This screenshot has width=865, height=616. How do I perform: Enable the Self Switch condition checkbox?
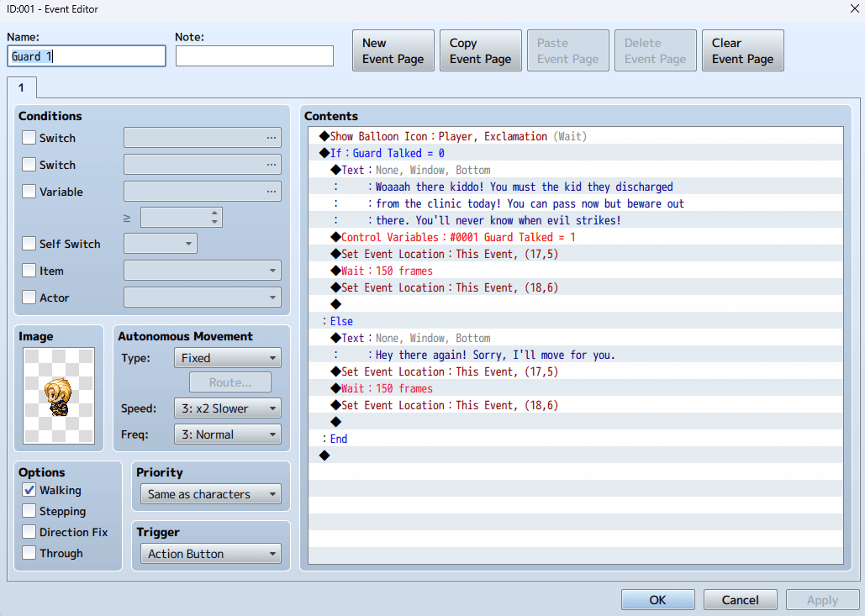coord(29,244)
